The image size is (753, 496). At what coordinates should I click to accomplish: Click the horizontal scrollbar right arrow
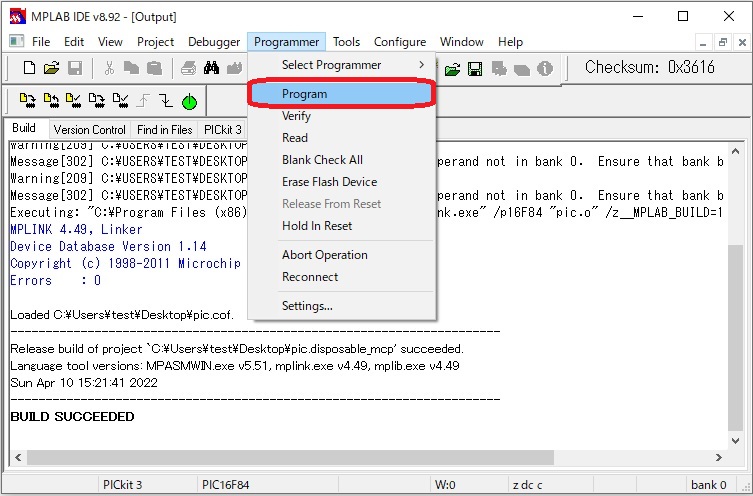click(719, 458)
